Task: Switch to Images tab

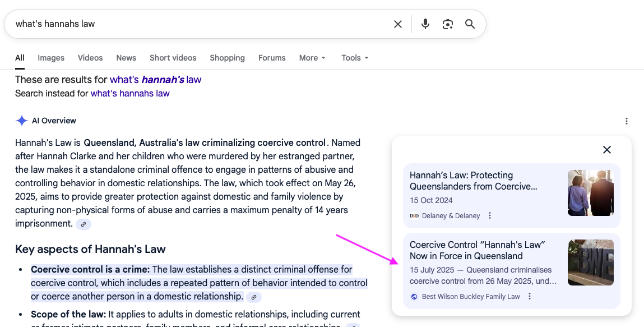Action: [x=51, y=58]
